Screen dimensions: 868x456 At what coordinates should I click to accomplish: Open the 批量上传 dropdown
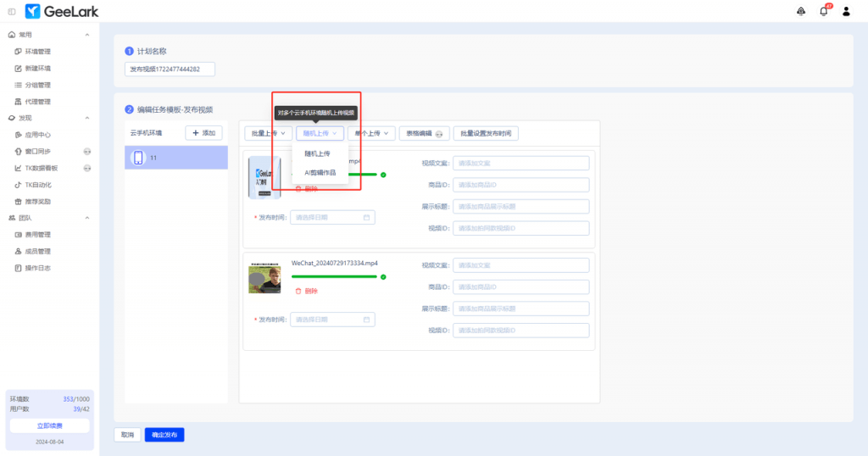[270, 133]
